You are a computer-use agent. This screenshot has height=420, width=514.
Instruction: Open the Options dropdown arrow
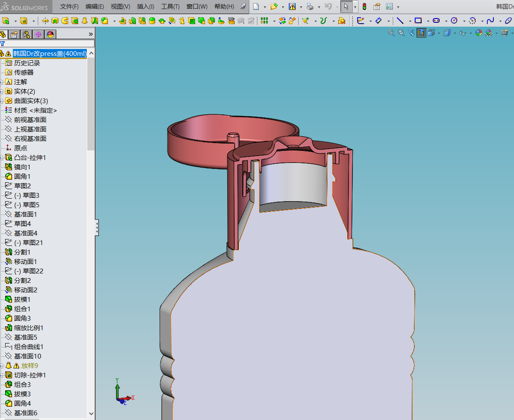coord(398,7)
